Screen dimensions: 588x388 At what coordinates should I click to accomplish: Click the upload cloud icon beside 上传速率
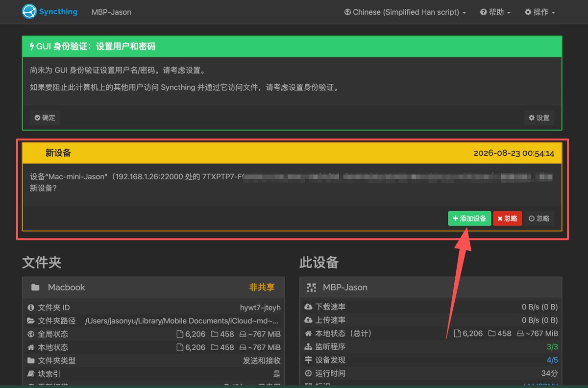pyautogui.click(x=309, y=320)
